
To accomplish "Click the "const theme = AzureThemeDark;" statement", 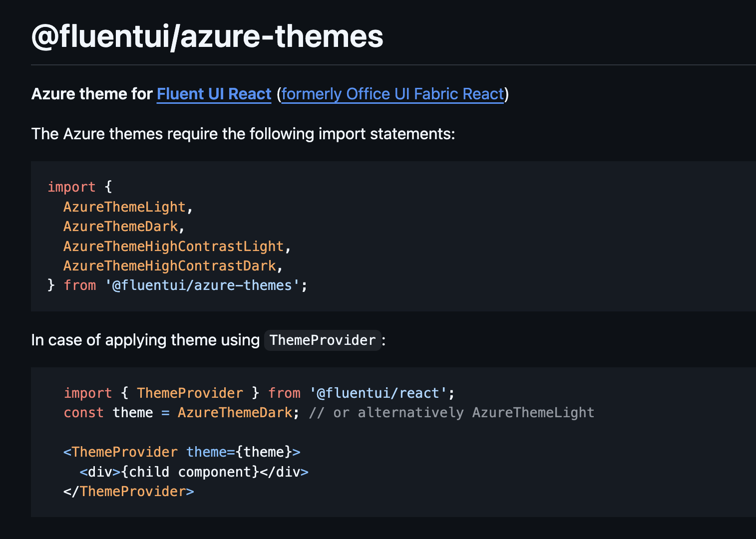I will (x=181, y=412).
